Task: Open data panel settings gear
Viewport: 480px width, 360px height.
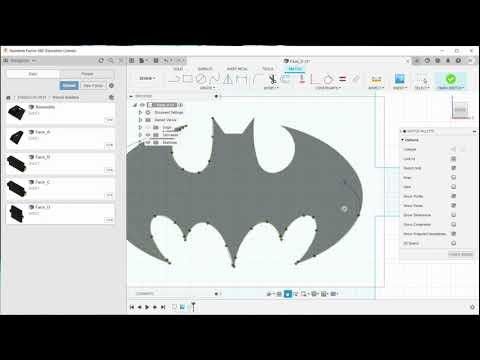Action: [x=111, y=86]
